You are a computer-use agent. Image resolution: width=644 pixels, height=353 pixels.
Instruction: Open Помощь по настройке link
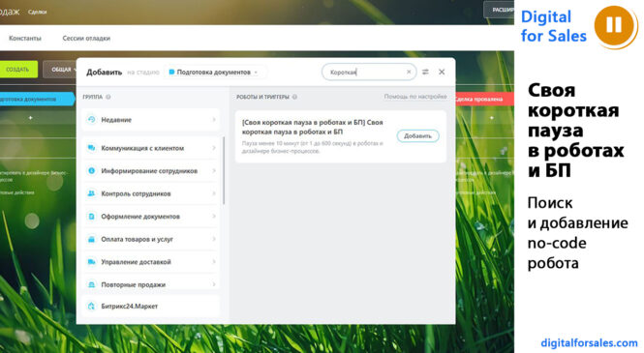[x=415, y=97]
